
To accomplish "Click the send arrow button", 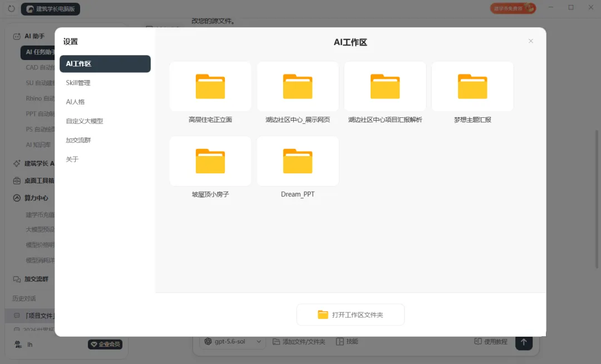I will pos(524,342).
